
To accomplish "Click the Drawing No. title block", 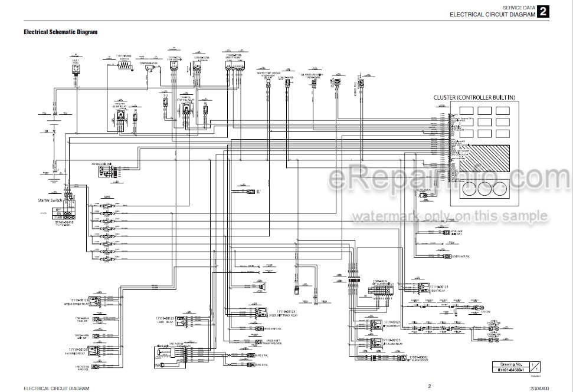I will (x=516, y=367).
